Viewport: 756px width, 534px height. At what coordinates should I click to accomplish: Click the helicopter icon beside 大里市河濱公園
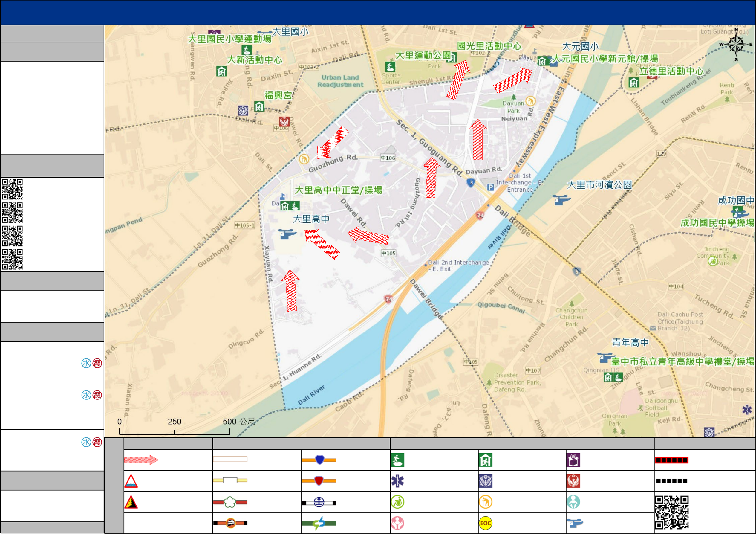pyautogui.click(x=561, y=200)
